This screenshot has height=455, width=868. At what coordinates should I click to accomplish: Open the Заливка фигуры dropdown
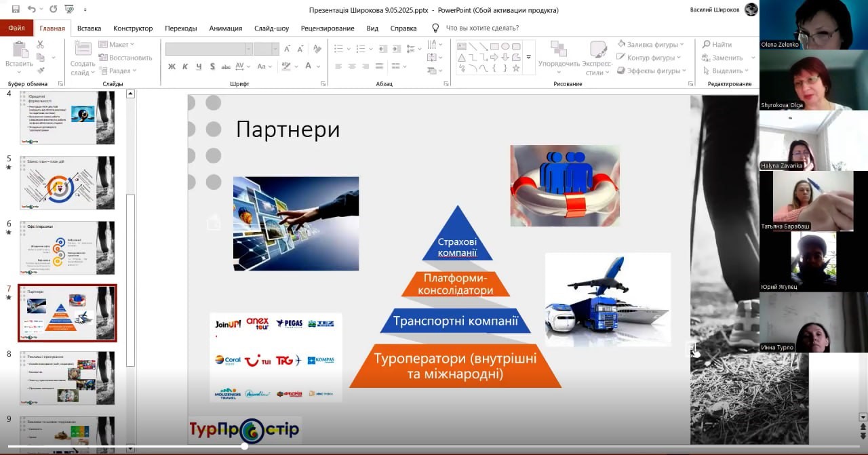pos(650,45)
